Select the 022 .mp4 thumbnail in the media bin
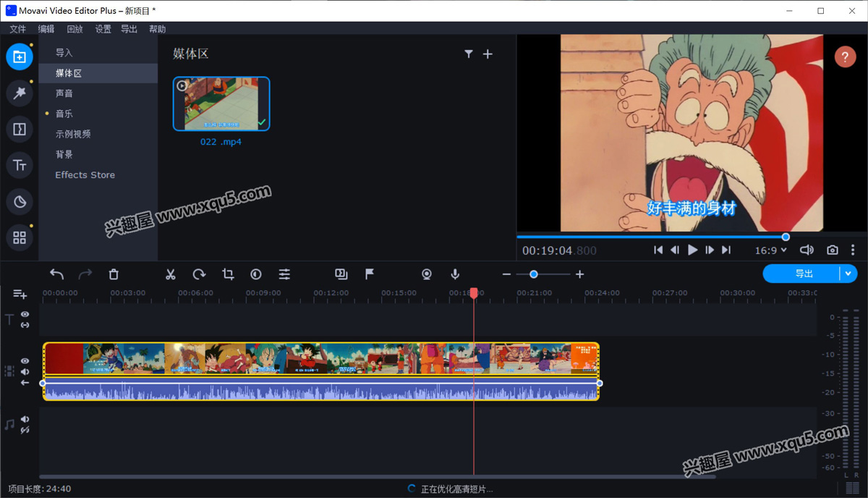 (221, 104)
